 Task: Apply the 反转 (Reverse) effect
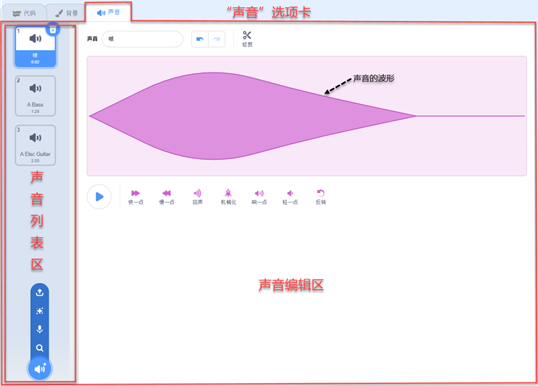(x=321, y=197)
